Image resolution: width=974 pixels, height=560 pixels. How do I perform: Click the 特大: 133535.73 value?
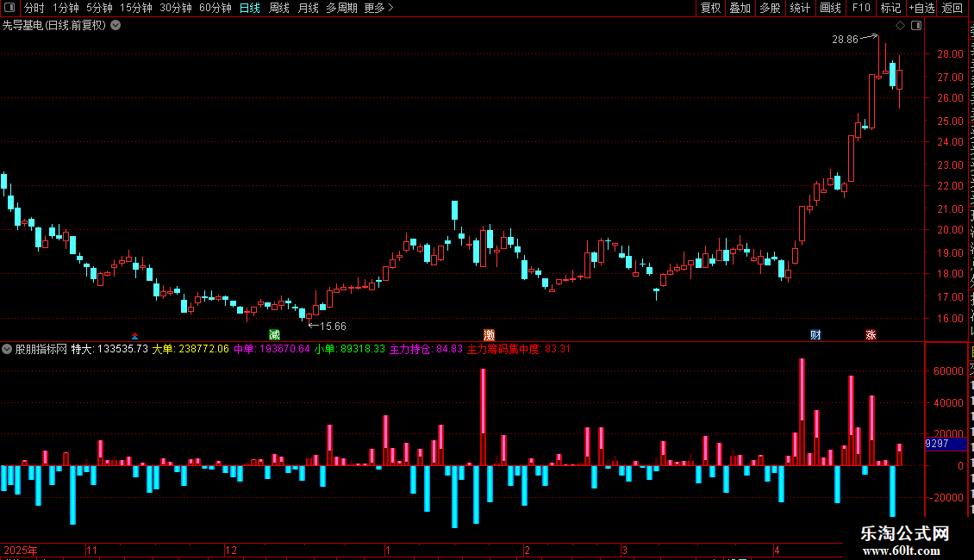pos(110,349)
